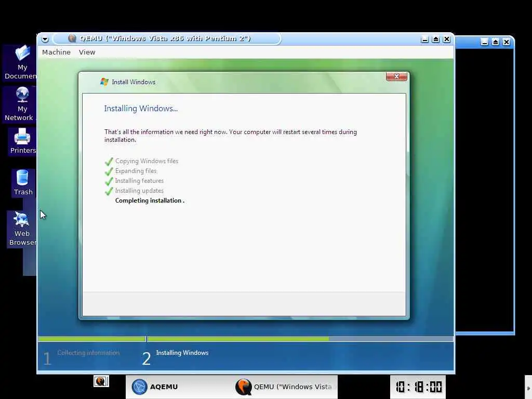
Task: Click the green check beside Copying Windows files
Action: pos(109,162)
